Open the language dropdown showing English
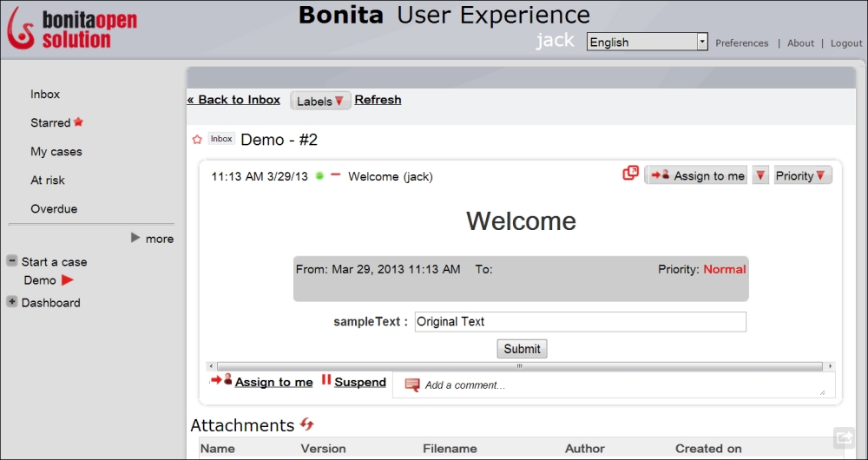This screenshot has height=460, width=868. [x=648, y=42]
